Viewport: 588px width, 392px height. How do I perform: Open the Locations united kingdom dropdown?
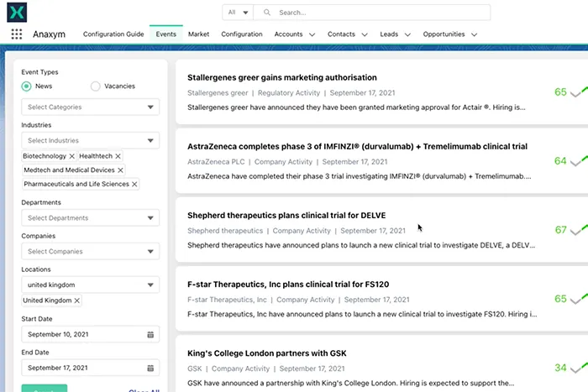point(91,285)
